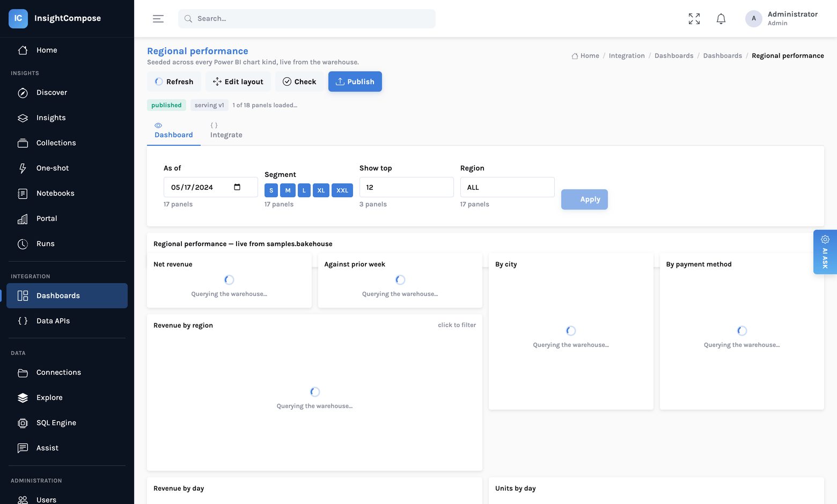Open the AI Ask side panel
Image resolution: width=837 pixels, height=504 pixels.
click(825, 252)
